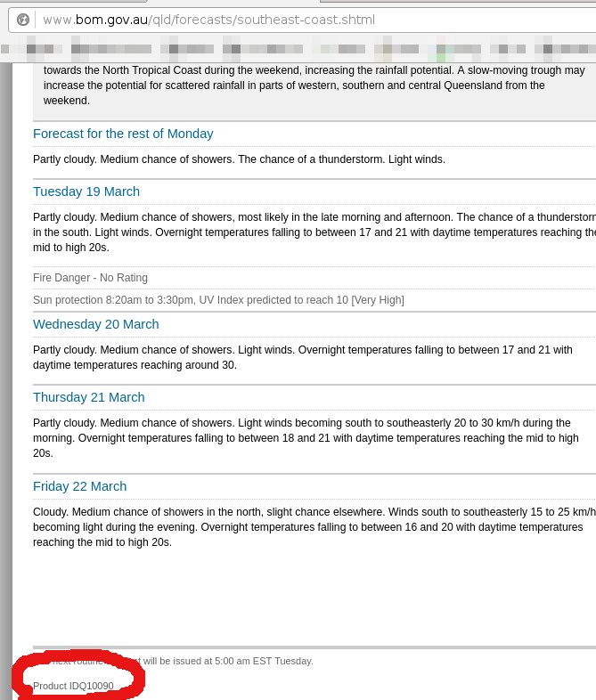The height and width of the screenshot is (700, 596).
Task: Click the circled Product IDQ10090 text
Action: [73, 686]
